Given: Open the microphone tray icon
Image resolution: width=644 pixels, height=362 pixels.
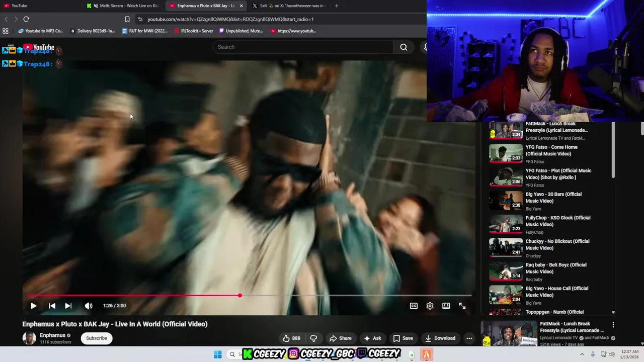Looking at the screenshot, I should pyautogui.click(x=593, y=354).
